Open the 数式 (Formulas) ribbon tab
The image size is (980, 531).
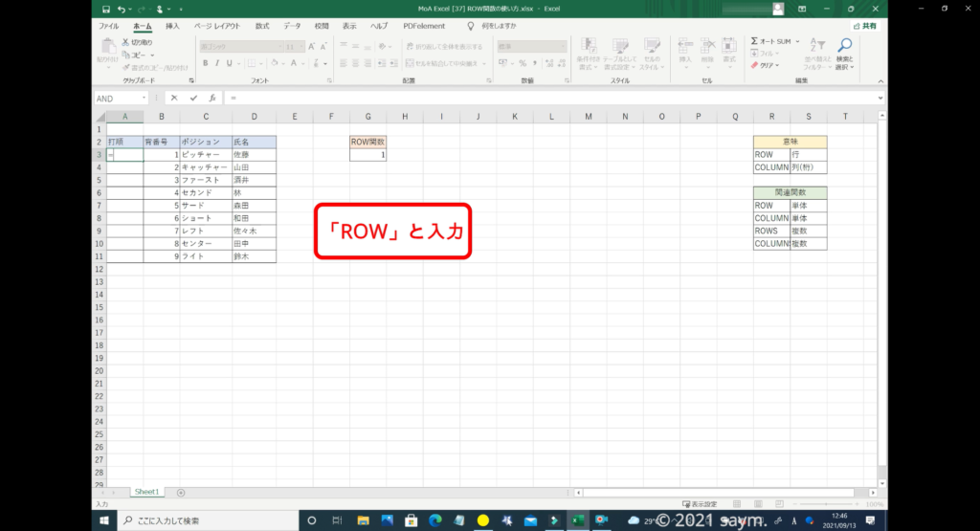(x=261, y=27)
